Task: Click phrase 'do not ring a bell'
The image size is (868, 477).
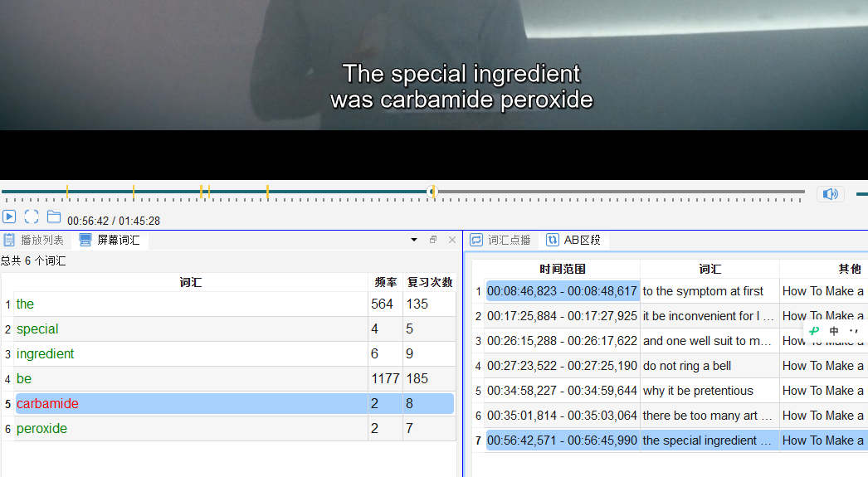Action: 687,366
